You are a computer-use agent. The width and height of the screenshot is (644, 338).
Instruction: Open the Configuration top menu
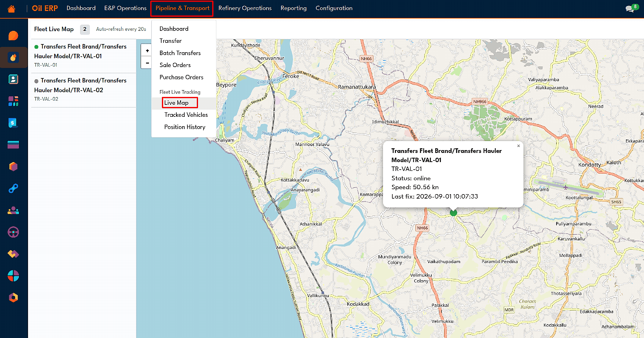click(x=334, y=8)
